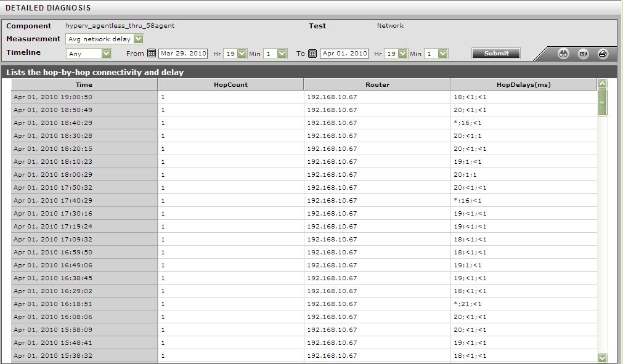Click hop delay *;16;<1 in 18:40:29 row
Image resolution: width=623 pixels, height=364 pixels.
(467, 123)
